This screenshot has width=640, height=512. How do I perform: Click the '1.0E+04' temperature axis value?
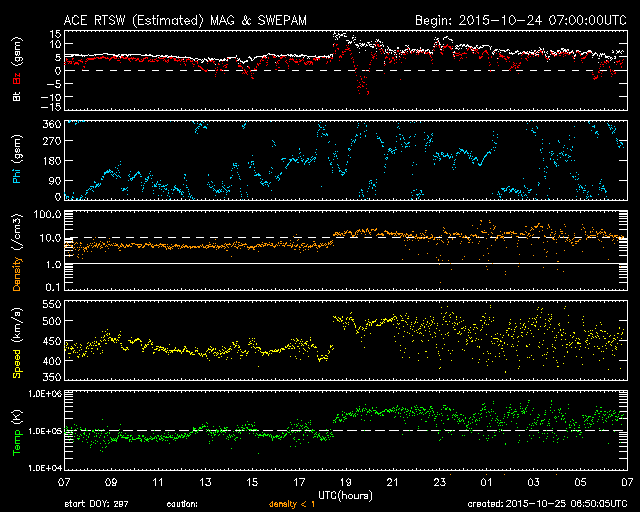(45, 468)
